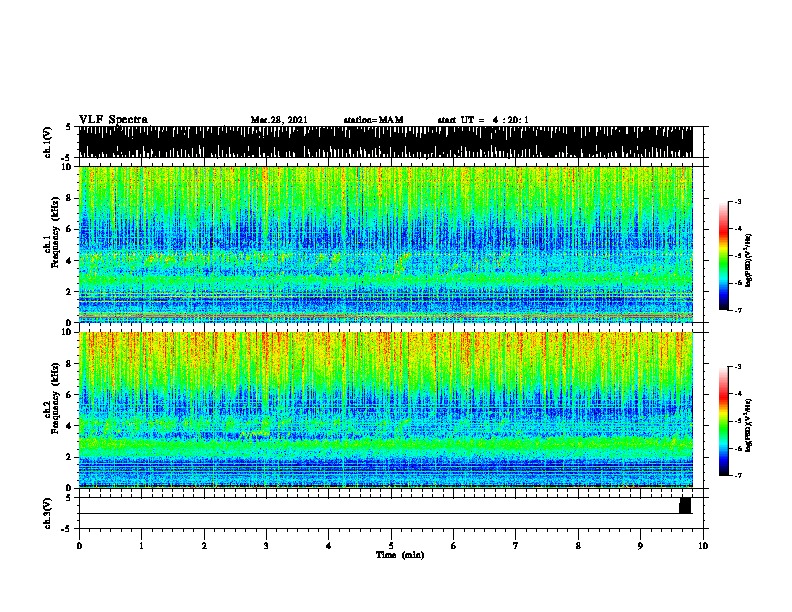Click the "4" kHz tick of the ch.1 spectrogram
Screen dimensions: 792x612
[x=70, y=261]
